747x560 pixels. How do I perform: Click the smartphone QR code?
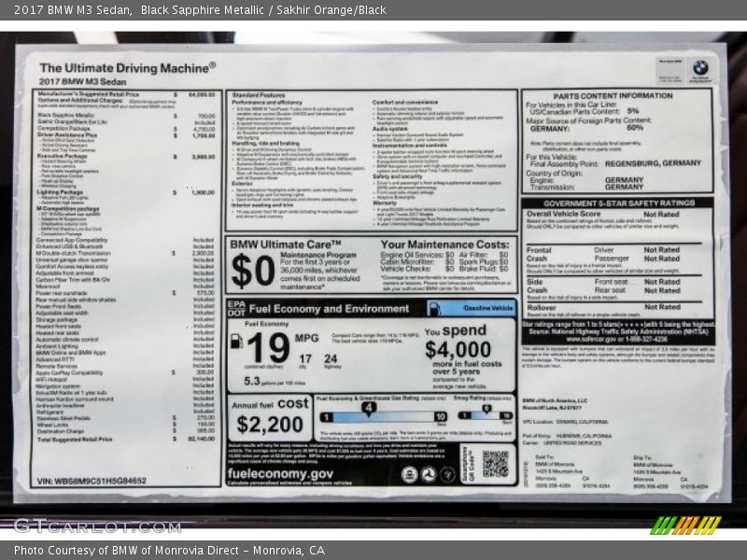496,463
